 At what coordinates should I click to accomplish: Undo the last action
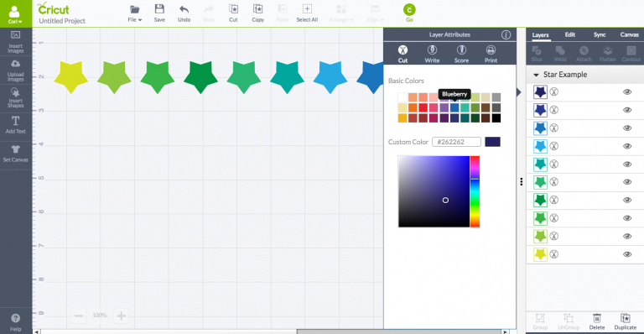(184, 13)
